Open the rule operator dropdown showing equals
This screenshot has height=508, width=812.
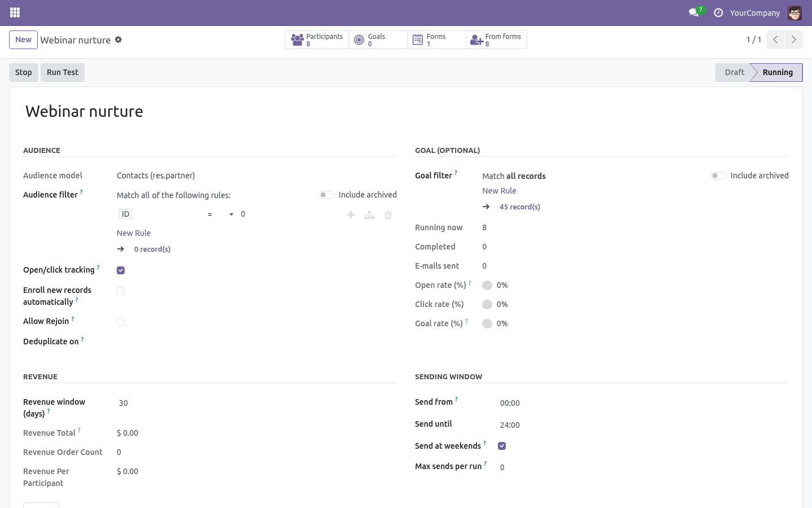point(220,214)
